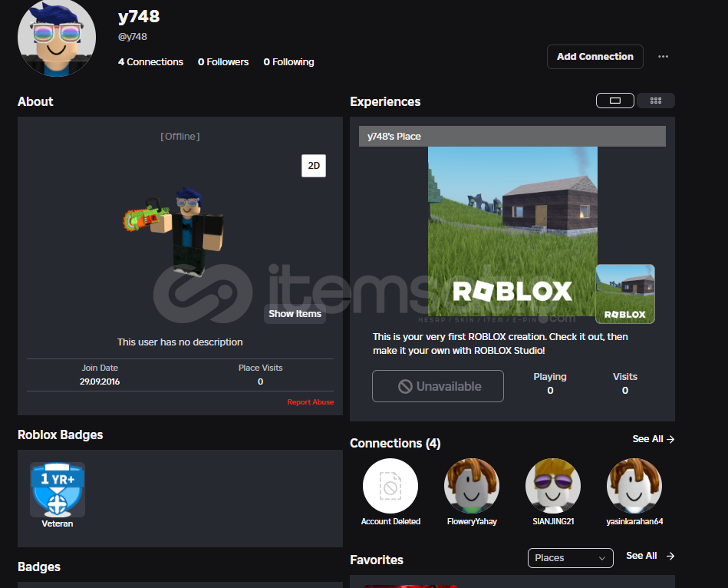
Task: Expand the Places favorites dropdown
Action: [x=570, y=558]
